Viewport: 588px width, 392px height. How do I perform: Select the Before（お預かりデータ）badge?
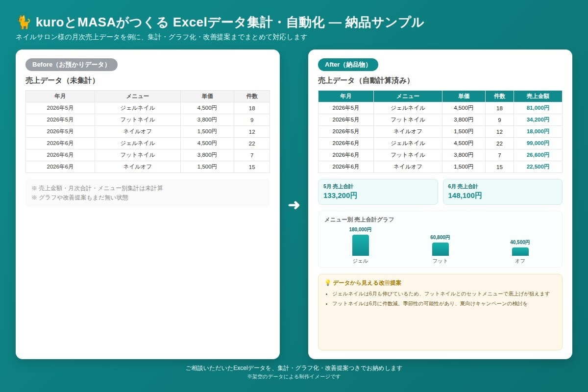72,65
